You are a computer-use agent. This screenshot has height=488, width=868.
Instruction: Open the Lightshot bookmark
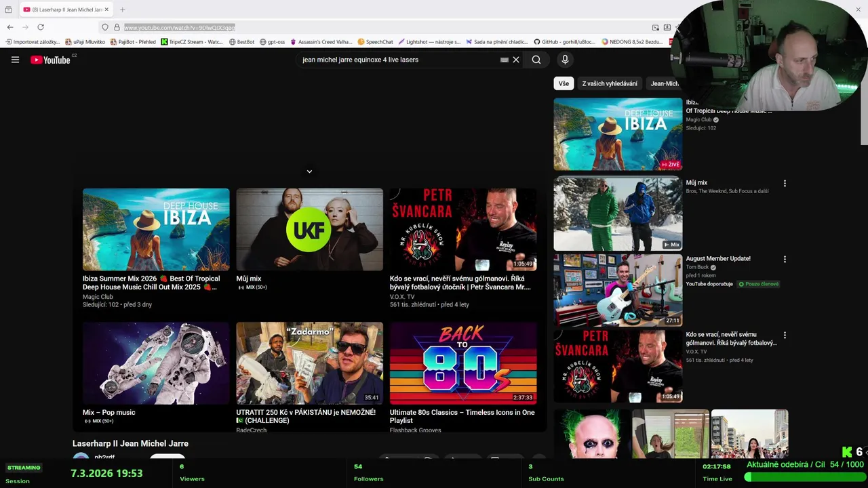(430, 42)
